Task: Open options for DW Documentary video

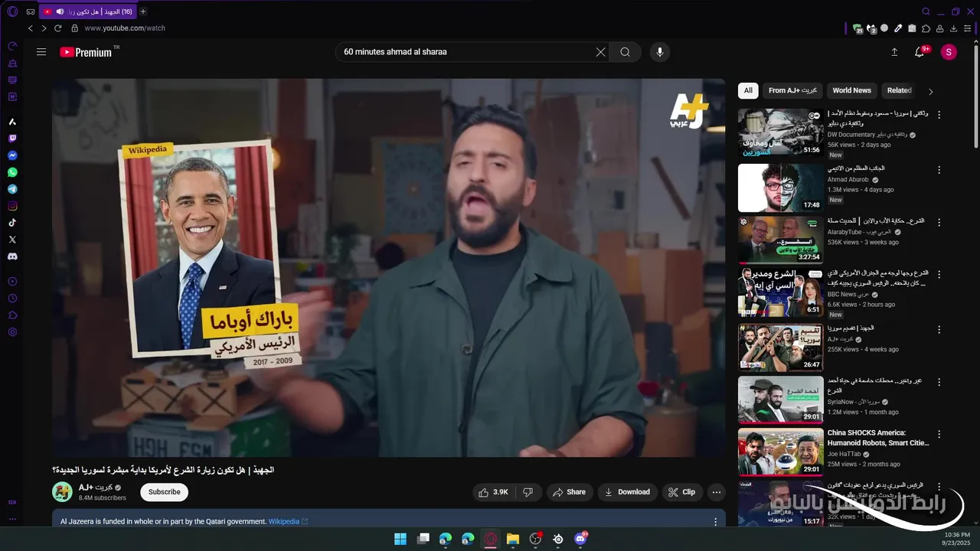Action: click(939, 115)
